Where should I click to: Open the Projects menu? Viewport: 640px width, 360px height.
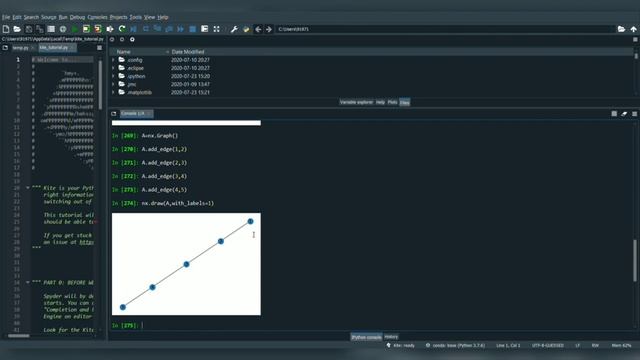pyautogui.click(x=118, y=17)
